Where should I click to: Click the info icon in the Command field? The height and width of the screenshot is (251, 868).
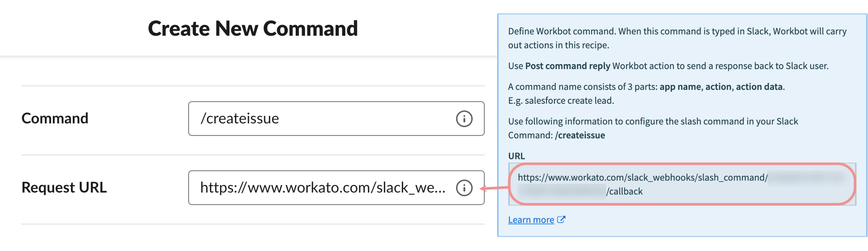464,119
